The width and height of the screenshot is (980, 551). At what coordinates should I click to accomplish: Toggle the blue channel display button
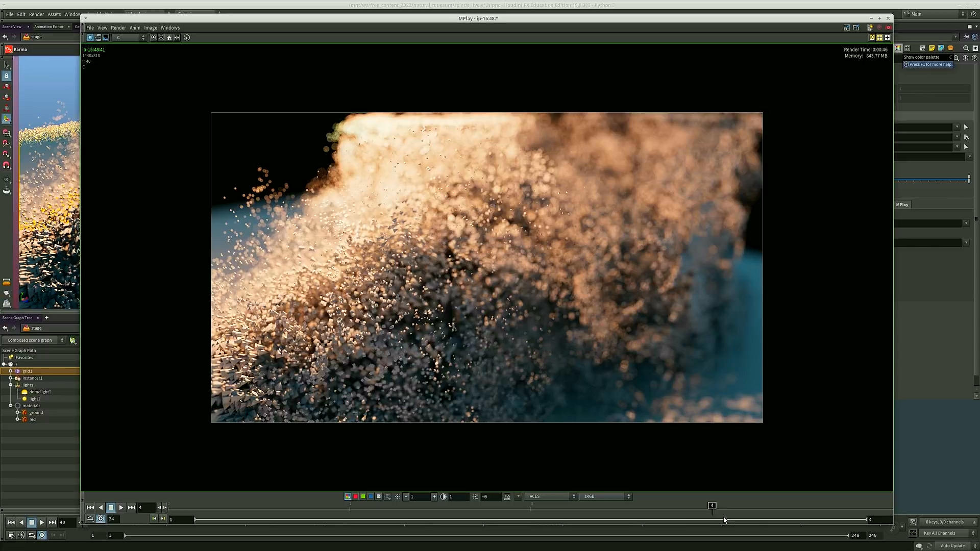click(x=371, y=496)
